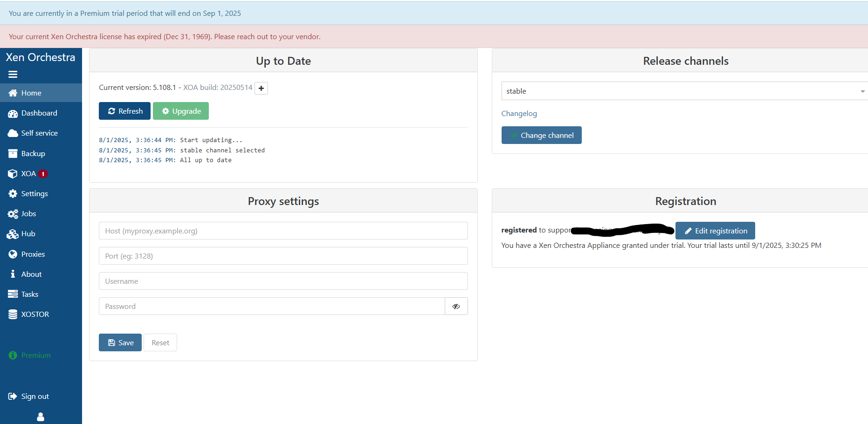
Task: Click the Proxies globe icon
Action: (13, 254)
